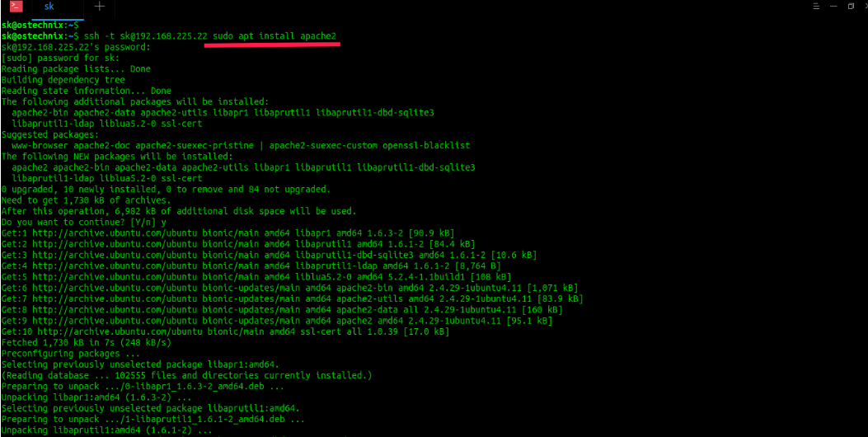Screen dimensions: 868x437
Task: Click the red terminal app icon
Action: (16, 7)
